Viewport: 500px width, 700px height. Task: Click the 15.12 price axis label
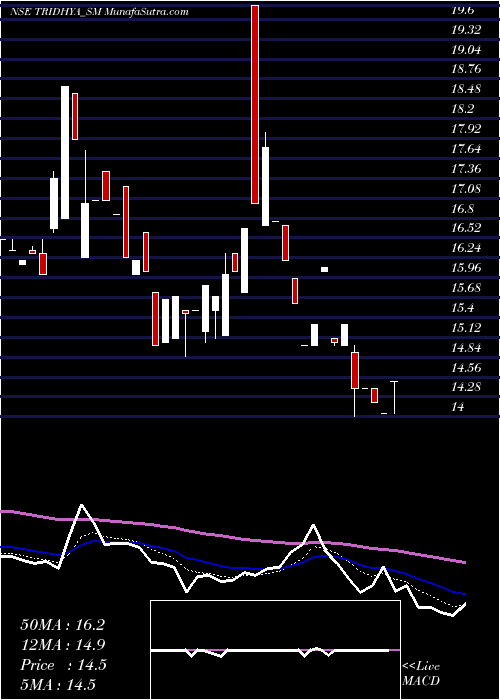pos(466,328)
